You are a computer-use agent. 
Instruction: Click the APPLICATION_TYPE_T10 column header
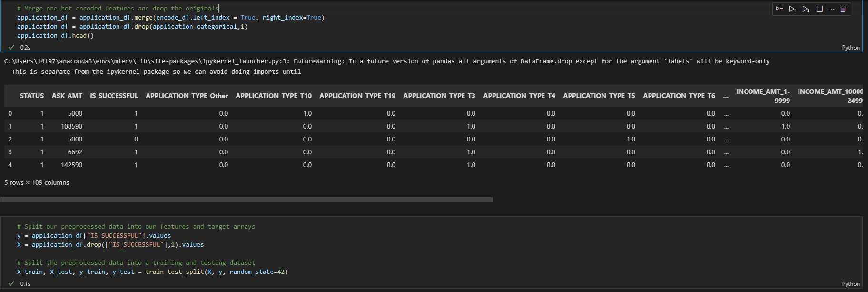(274, 96)
